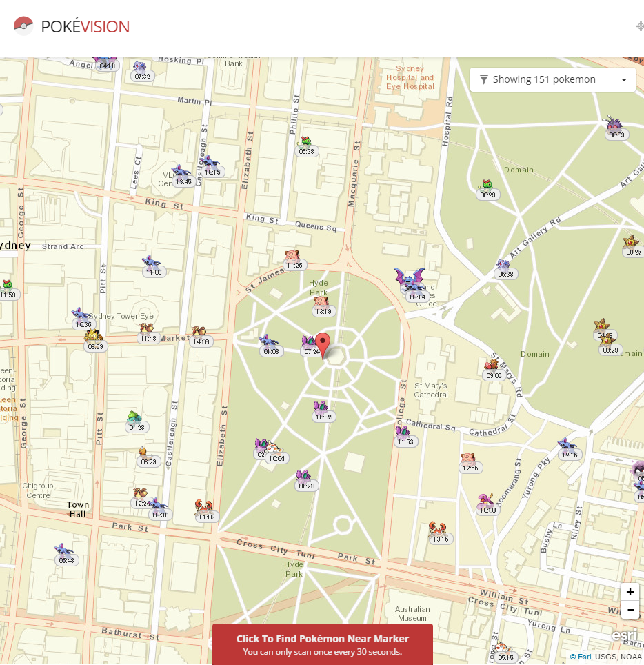Select the Nidoran with timer 07:24
644x665 pixels.
tap(311, 346)
